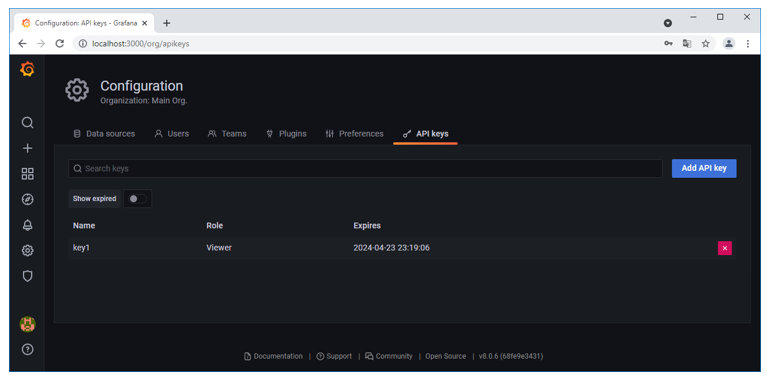This screenshot has height=383, width=771.
Task: Select the API keys tab
Action: (x=425, y=134)
